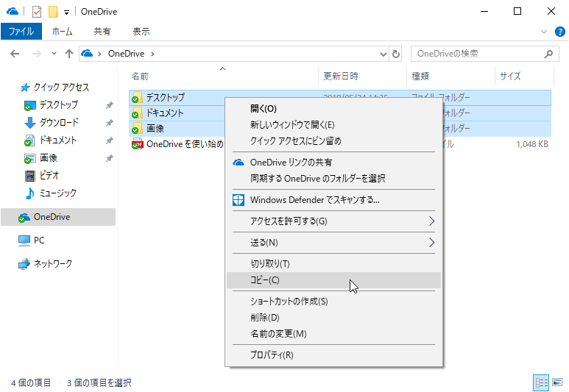Sort by the 更新日時 column header
This screenshot has height=392, width=569.
click(362, 76)
